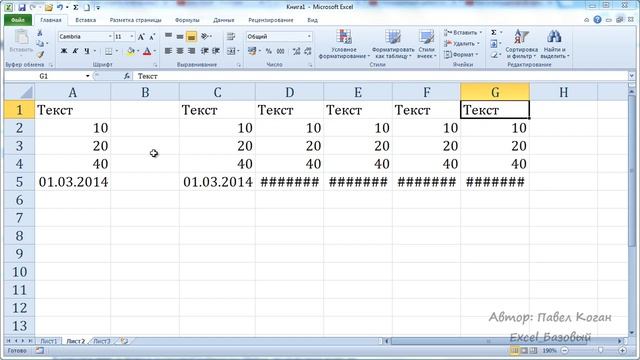Click the Decrease font size icon
Image resolution: width=640 pixels, height=360 pixels.
pos(152,37)
